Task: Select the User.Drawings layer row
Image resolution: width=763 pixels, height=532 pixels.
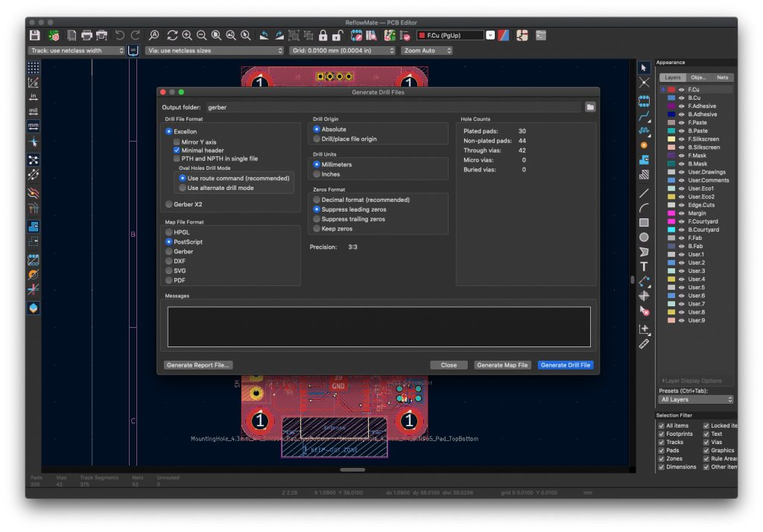Action: [697, 172]
